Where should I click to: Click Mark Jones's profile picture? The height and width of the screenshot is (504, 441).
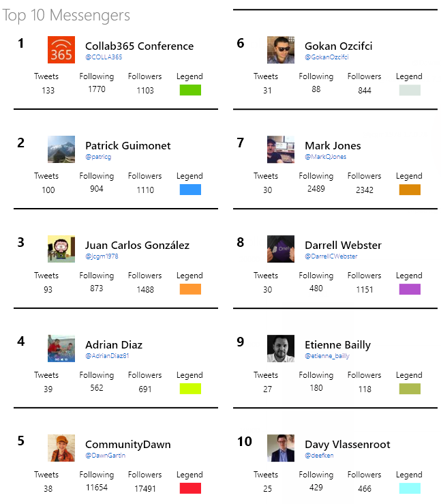[281, 149]
